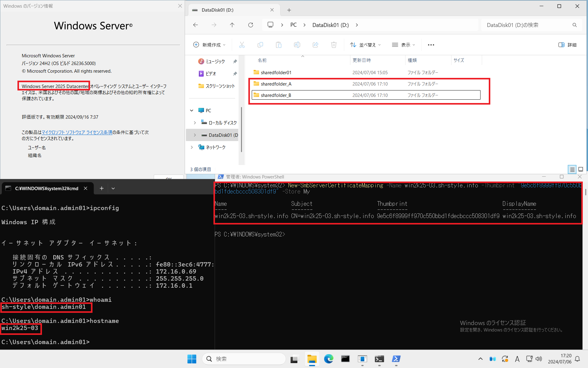Click the Refresh icon in Explorer
Image resolution: width=588 pixels, height=368 pixels.
[251, 25]
